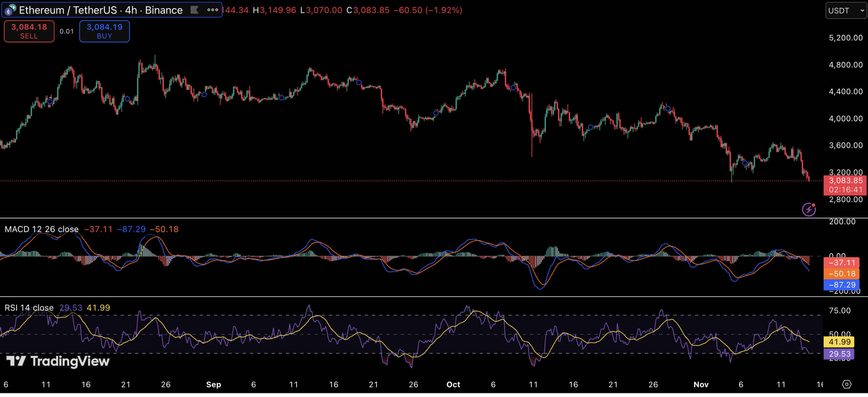Open chart settings hexagon gear icon
This screenshot has width=868, height=397.
point(846,384)
